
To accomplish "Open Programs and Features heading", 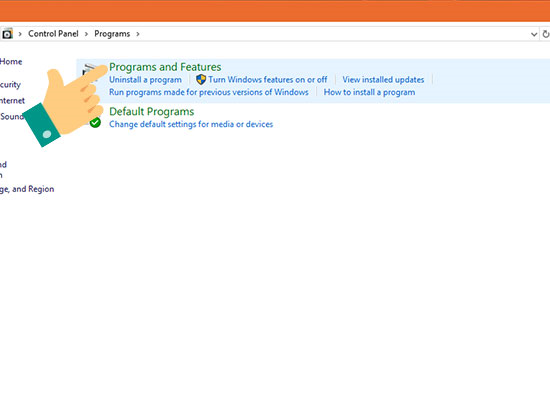I will coord(165,67).
